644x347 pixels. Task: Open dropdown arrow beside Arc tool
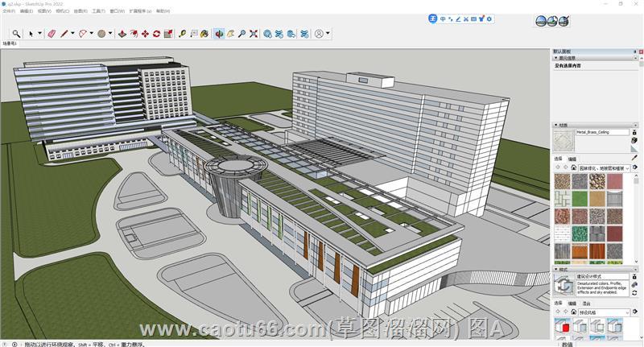(91, 34)
